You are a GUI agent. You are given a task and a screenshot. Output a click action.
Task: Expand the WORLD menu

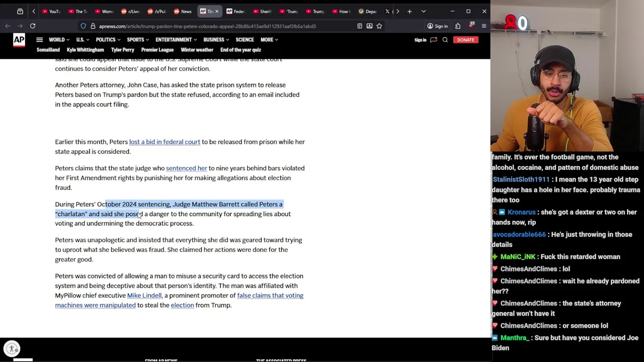pyautogui.click(x=59, y=40)
